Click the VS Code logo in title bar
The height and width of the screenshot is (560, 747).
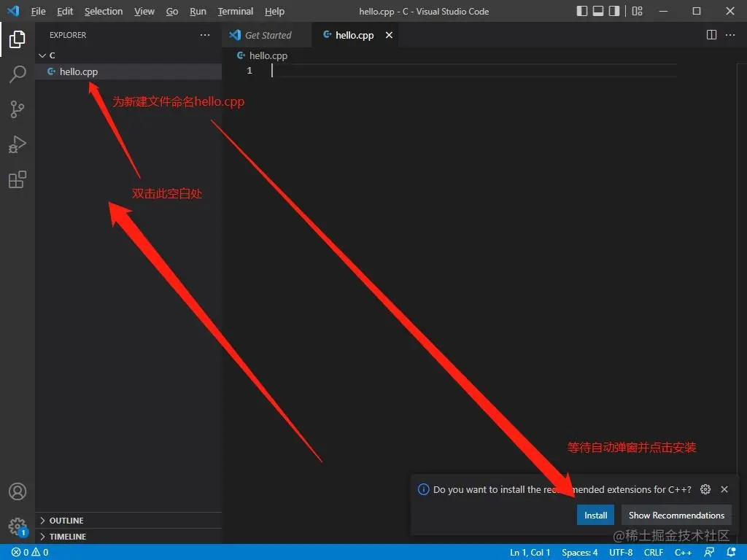tap(13, 11)
